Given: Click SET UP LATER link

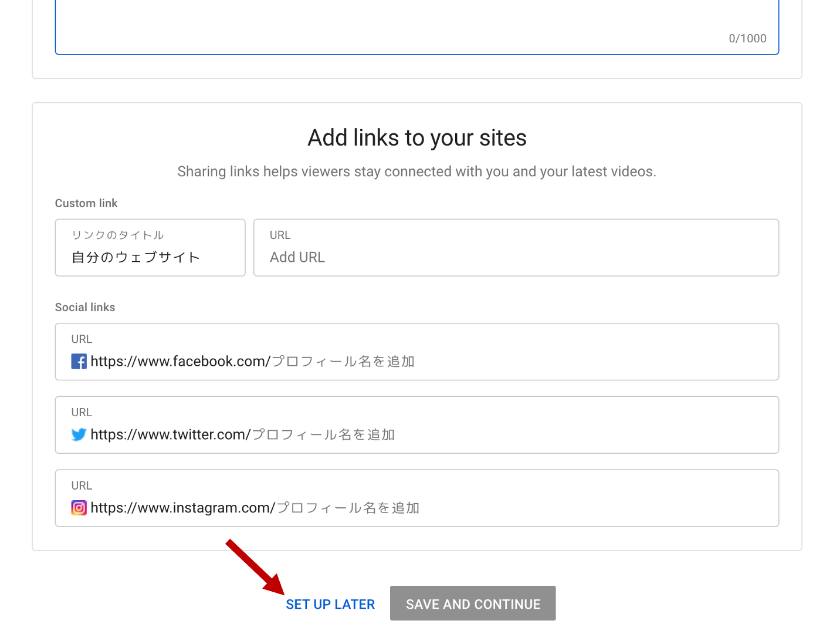Looking at the screenshot, I should (x=330, y=604).
